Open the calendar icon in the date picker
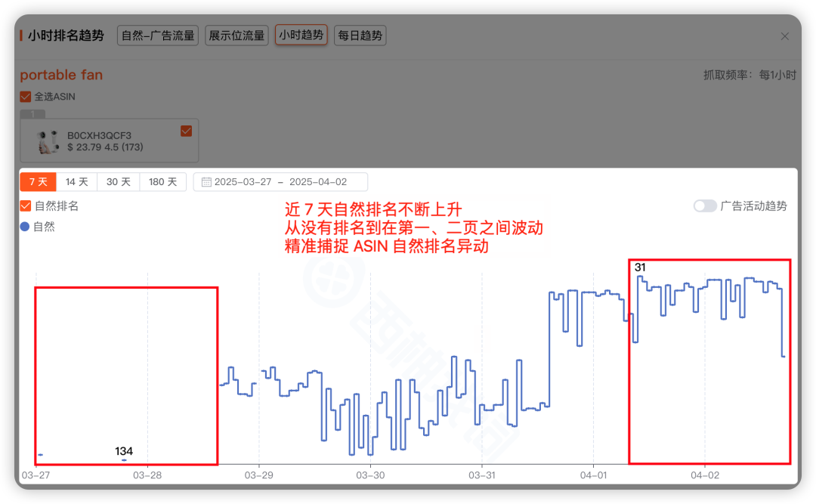The image size is (816, 504). click(206, 181)
